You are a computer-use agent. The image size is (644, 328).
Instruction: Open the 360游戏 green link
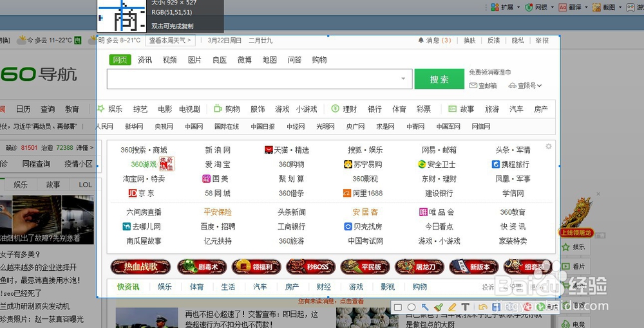pos(144,165)
